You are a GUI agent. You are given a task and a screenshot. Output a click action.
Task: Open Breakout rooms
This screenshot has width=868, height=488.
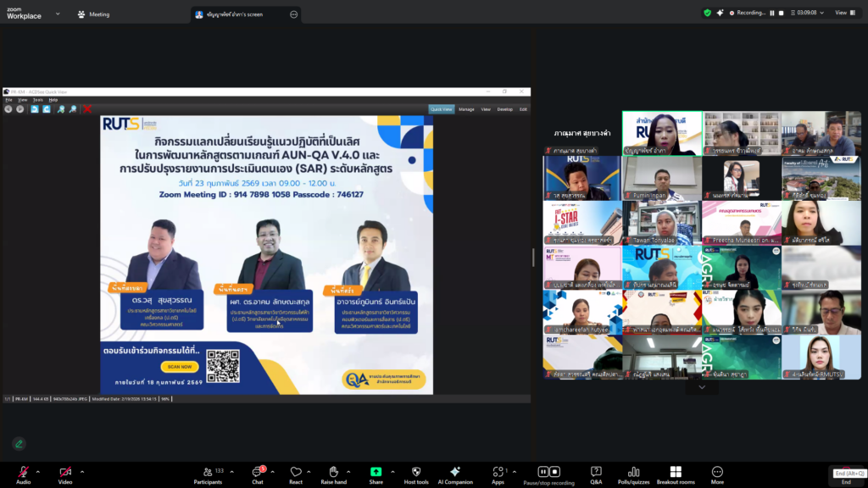(675, 473)
